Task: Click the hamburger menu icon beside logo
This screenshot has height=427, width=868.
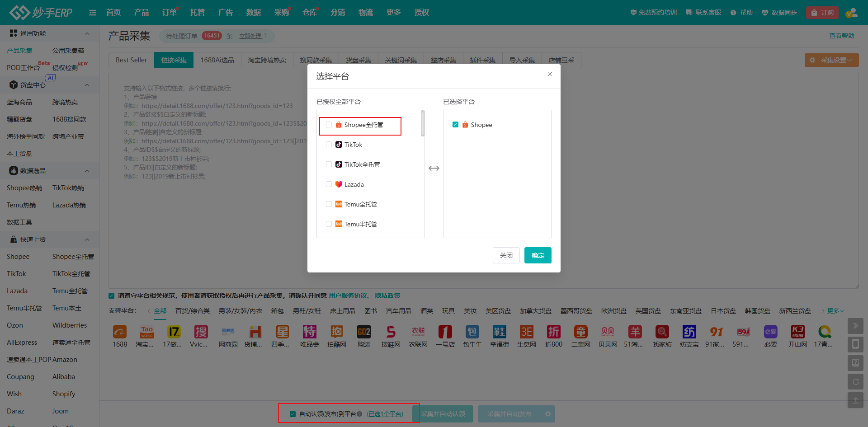Action: click(93, 13)
